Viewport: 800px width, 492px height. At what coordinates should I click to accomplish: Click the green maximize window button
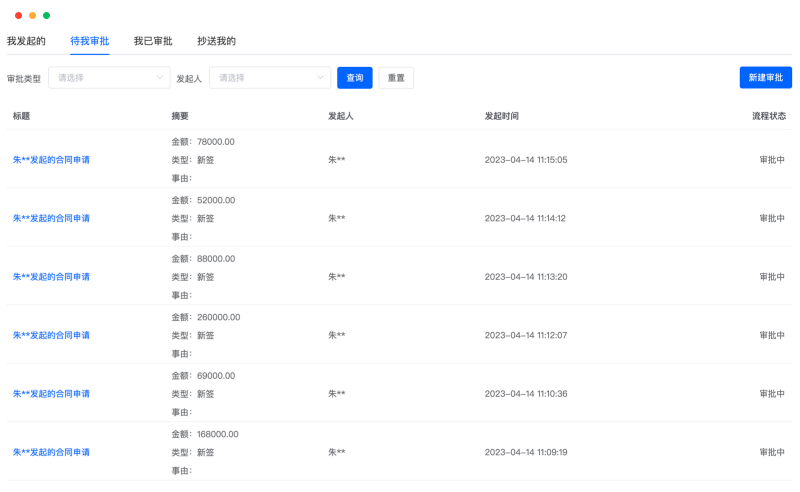(46, 15)
